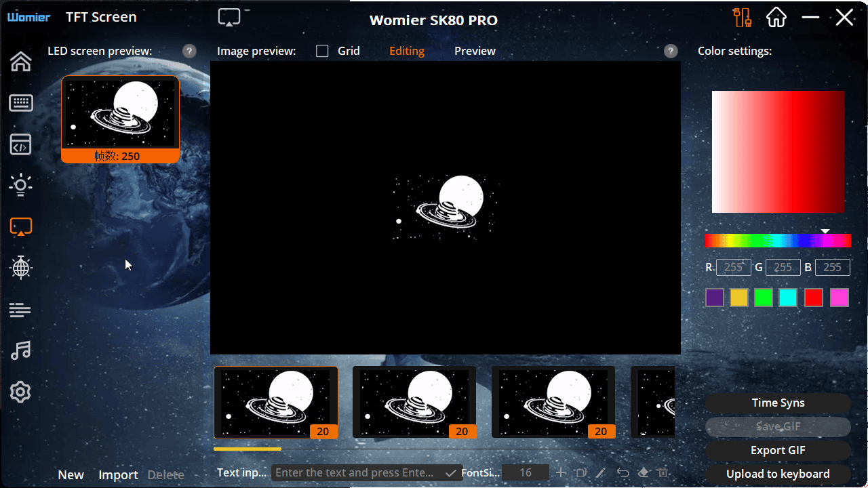Switch to the Editing tab
Image resolution: width=868 pixels, height=488 pixels.
[x=407, y=52]
